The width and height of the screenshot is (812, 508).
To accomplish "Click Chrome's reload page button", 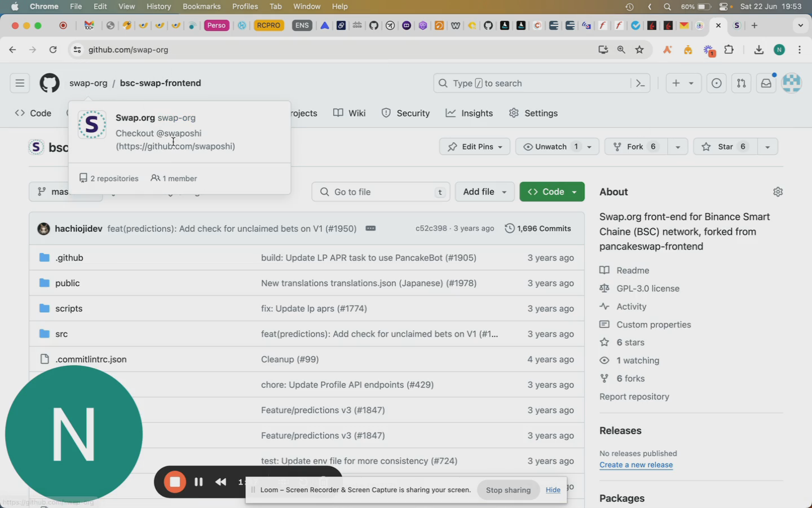I will click(x=53, y=50).
